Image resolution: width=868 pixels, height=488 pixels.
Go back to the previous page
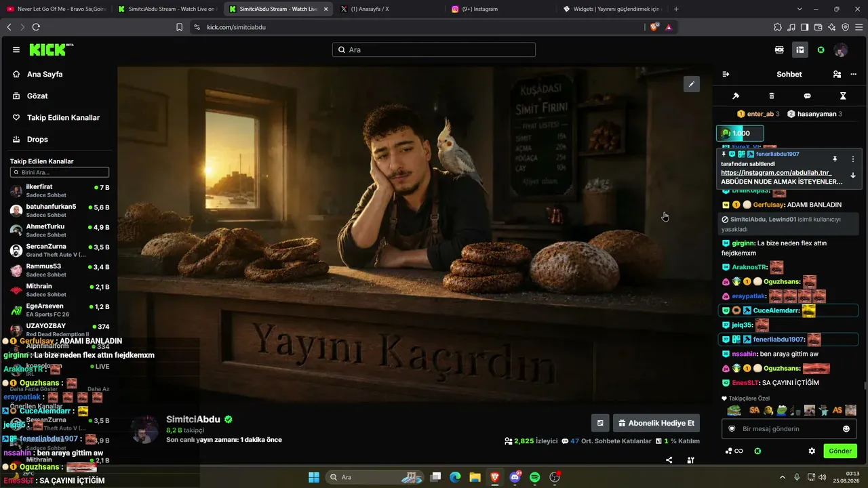pyautogui.click(x=9, y=27)
